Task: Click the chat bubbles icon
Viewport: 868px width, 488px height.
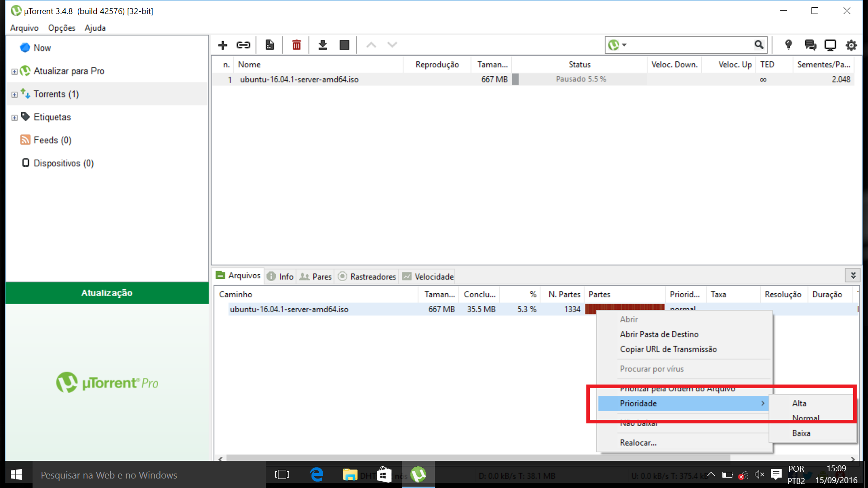Action: pos(810,45)
